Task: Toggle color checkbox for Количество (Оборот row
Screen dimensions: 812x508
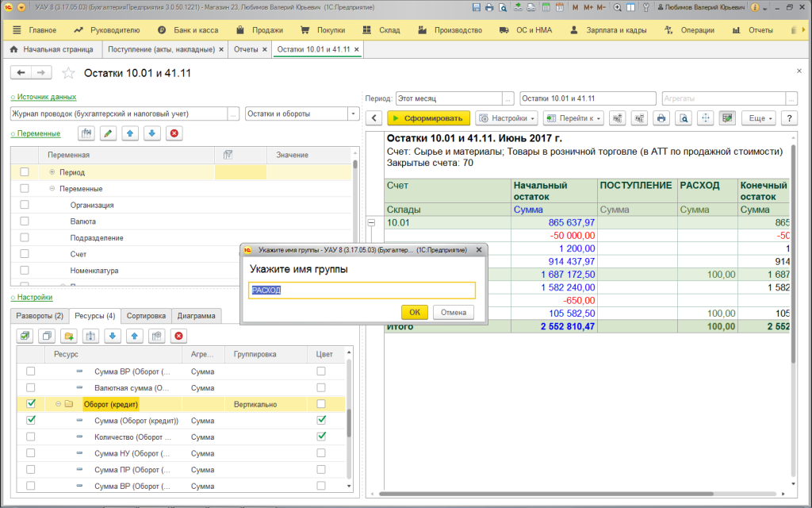Action: [x=322, y=437]
